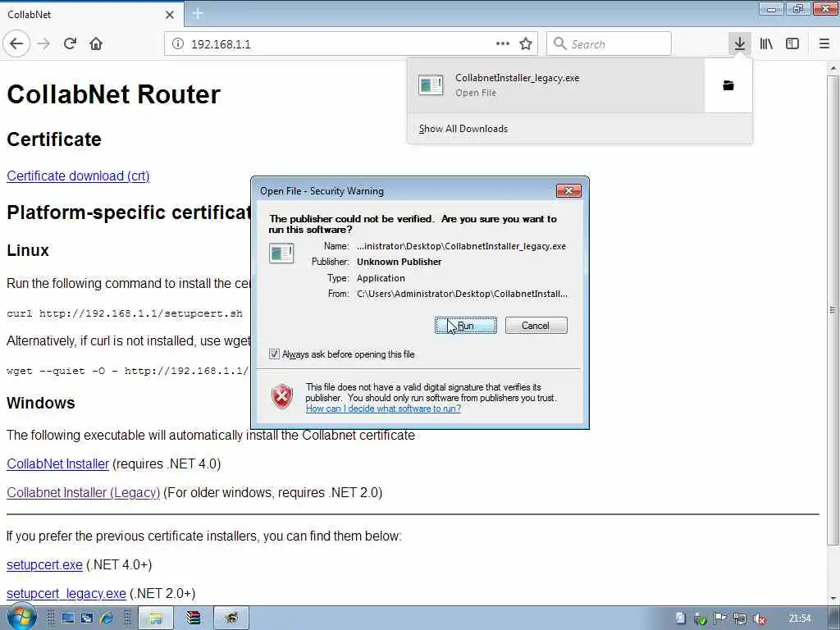Click the Search box in toolbar
840x630 pixels.
click(609, 44)
